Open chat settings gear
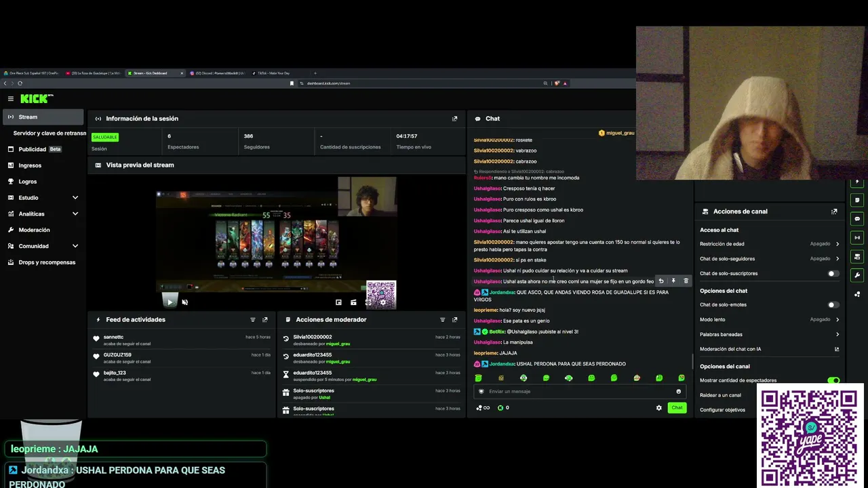 pos(658,408)
